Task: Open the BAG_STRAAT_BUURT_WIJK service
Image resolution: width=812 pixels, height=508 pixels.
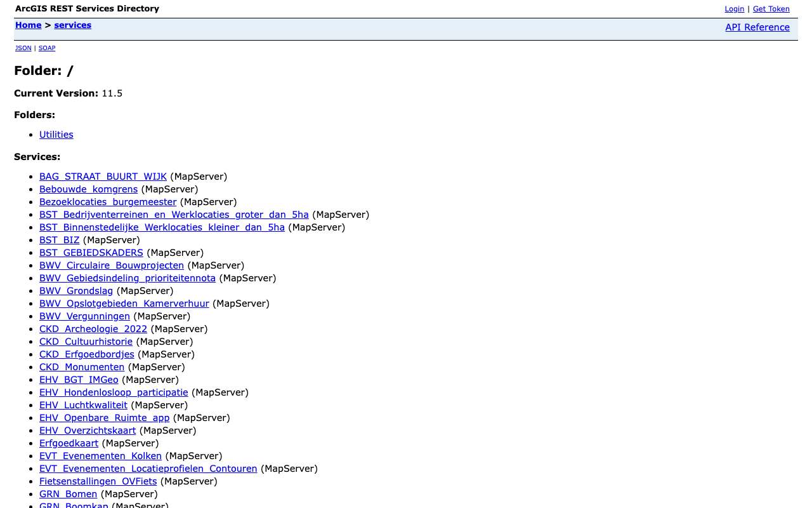Action: [x=103, y=177]
